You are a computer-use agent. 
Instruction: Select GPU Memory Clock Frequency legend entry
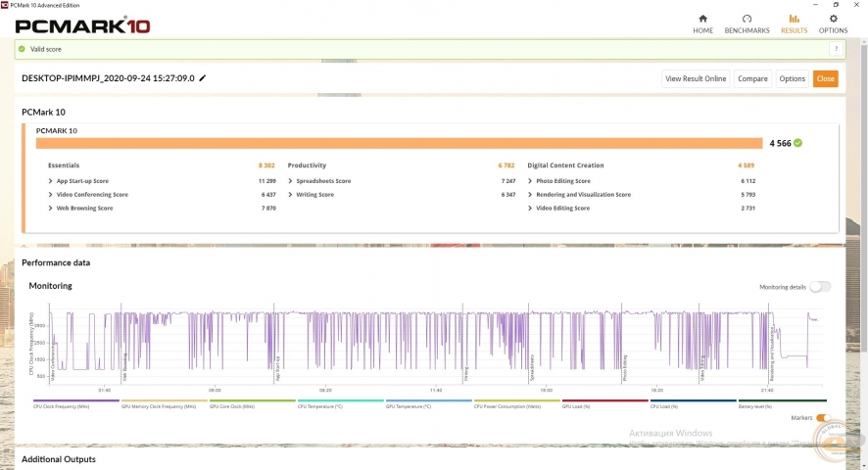tap(164, 404)
